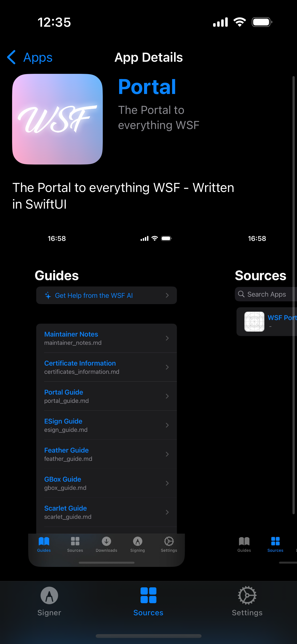297x644 pixels.
Task: Open Feather Guide entry
Action: pyautogui.click(x=107, y=454)
